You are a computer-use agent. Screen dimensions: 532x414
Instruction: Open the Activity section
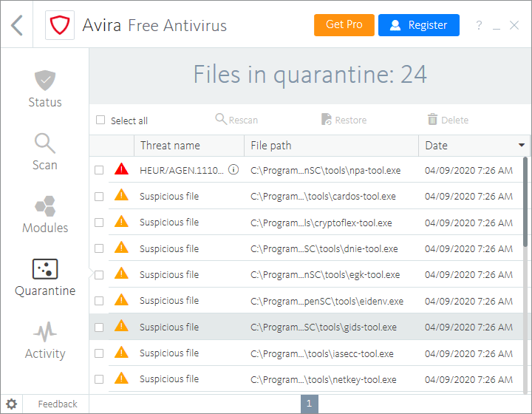click(x=45, y=340)
